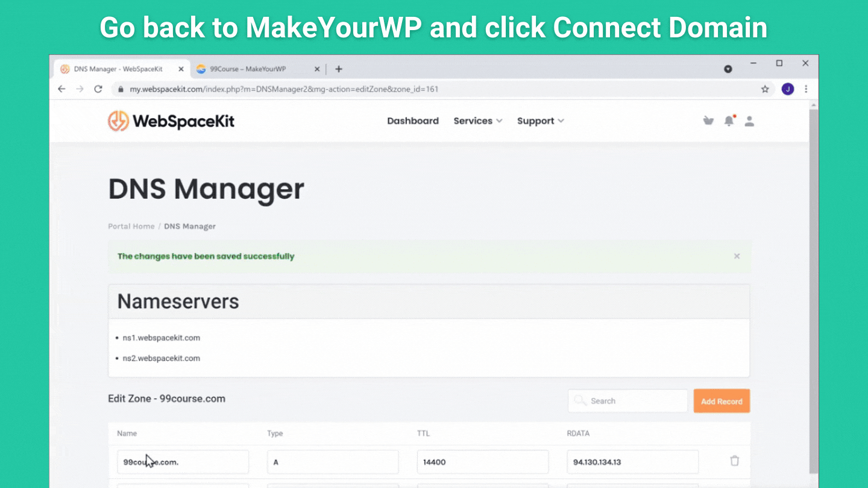Click the TTL field showing 14400

[x=482, y=462]
